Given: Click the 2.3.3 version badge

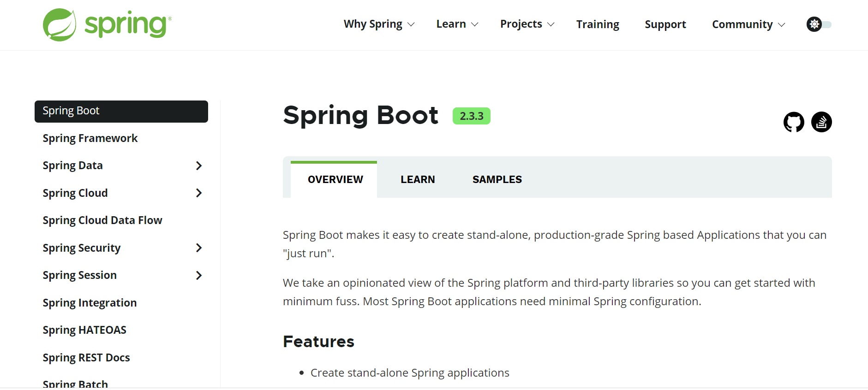Looking at the screenshot, I should click(471, 116).
